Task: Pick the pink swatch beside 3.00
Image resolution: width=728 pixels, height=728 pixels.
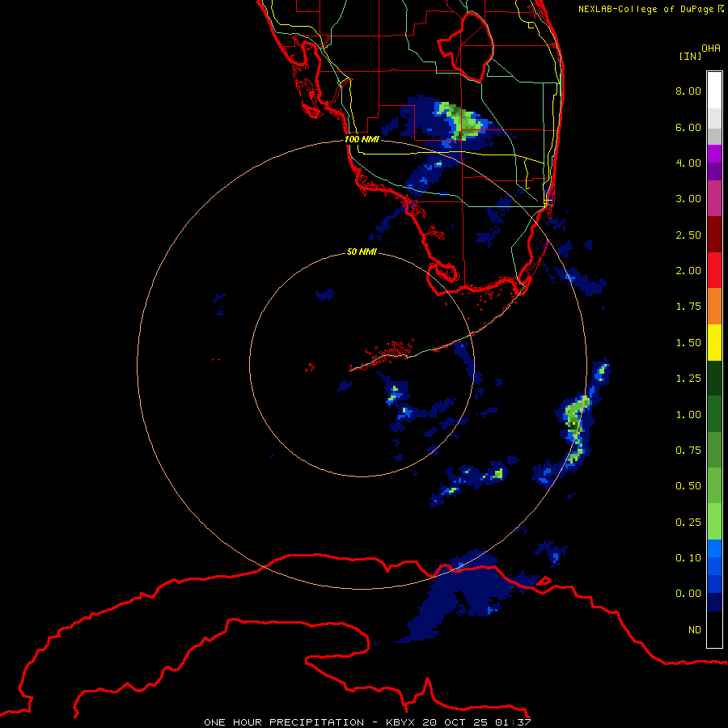Action: (x=714, y=199)
